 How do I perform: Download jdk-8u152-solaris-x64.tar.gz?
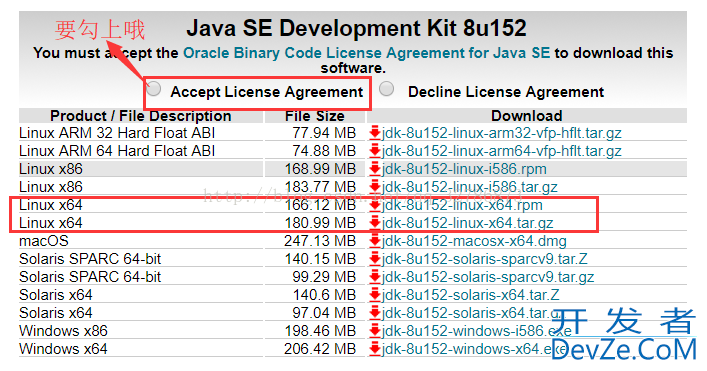(x=472, y=313)
